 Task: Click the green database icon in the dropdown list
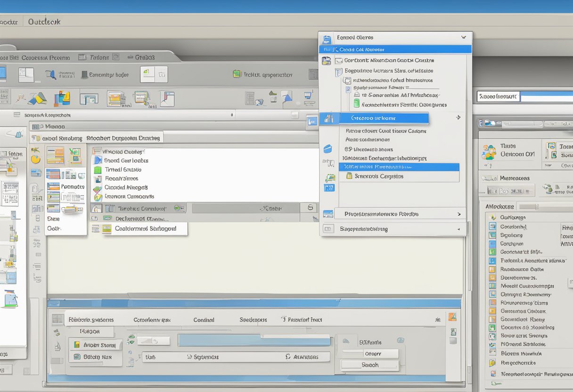357,102
